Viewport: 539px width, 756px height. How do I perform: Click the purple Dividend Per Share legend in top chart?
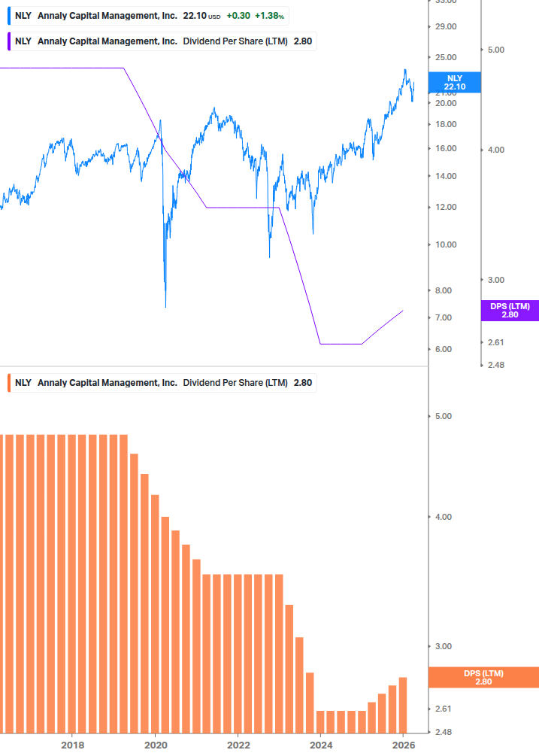(x=162, y=41)
